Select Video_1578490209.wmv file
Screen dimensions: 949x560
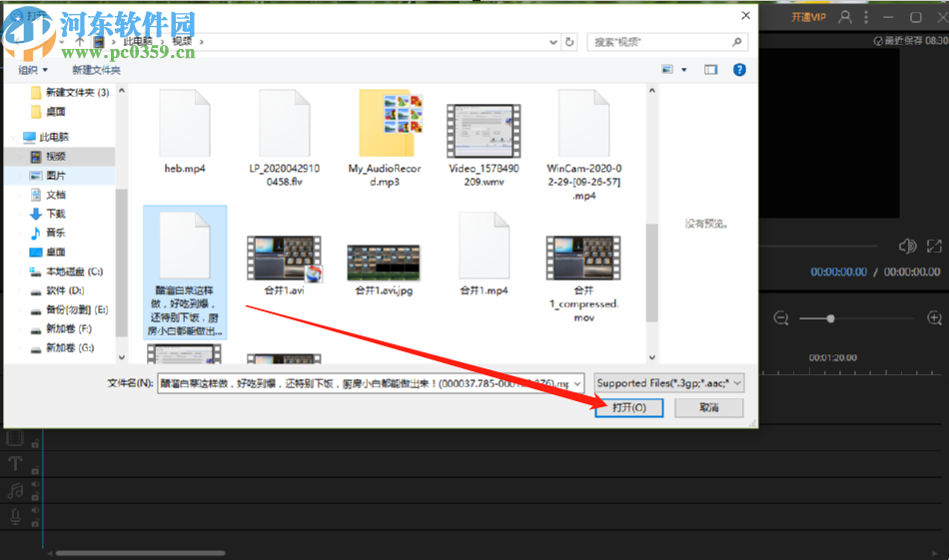483,145
